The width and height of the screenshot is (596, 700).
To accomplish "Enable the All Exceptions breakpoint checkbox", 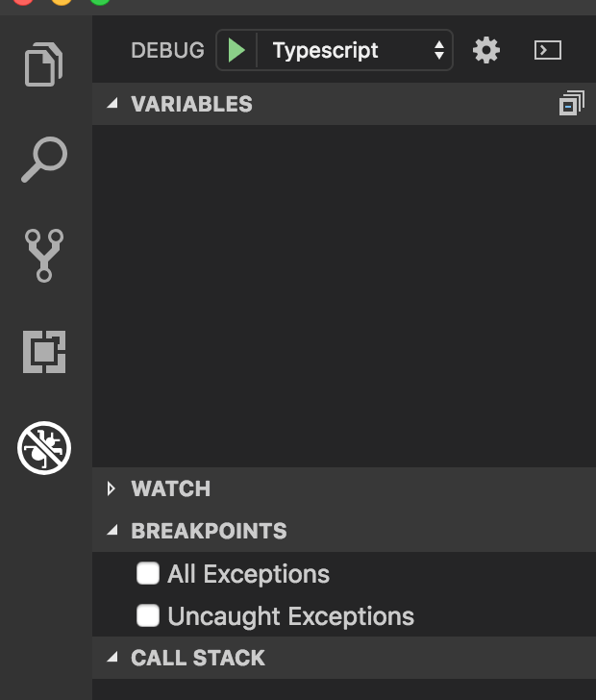I will point(148,574).
